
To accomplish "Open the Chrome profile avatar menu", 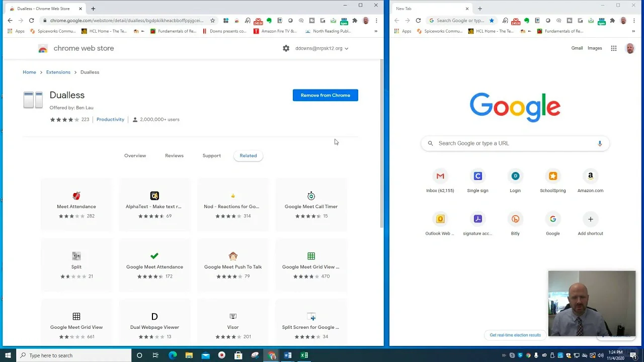I will 365,21.
